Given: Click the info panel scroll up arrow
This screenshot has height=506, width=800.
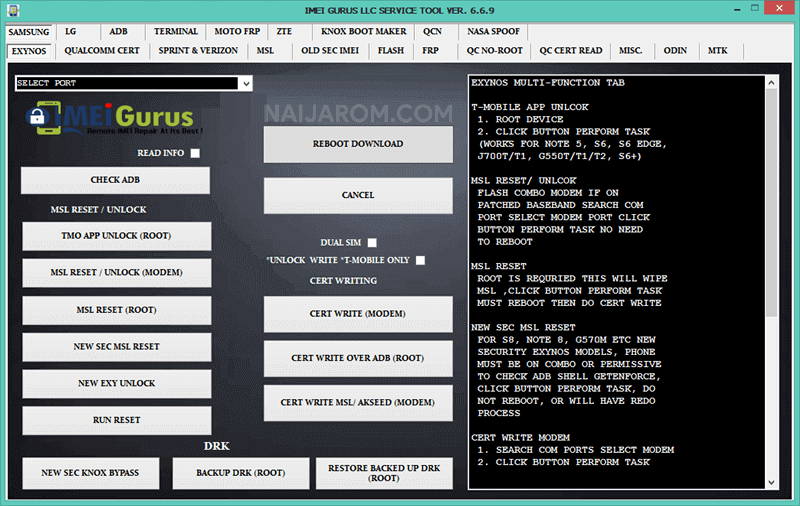Looking at the screenshot, I should coord(771,83).
